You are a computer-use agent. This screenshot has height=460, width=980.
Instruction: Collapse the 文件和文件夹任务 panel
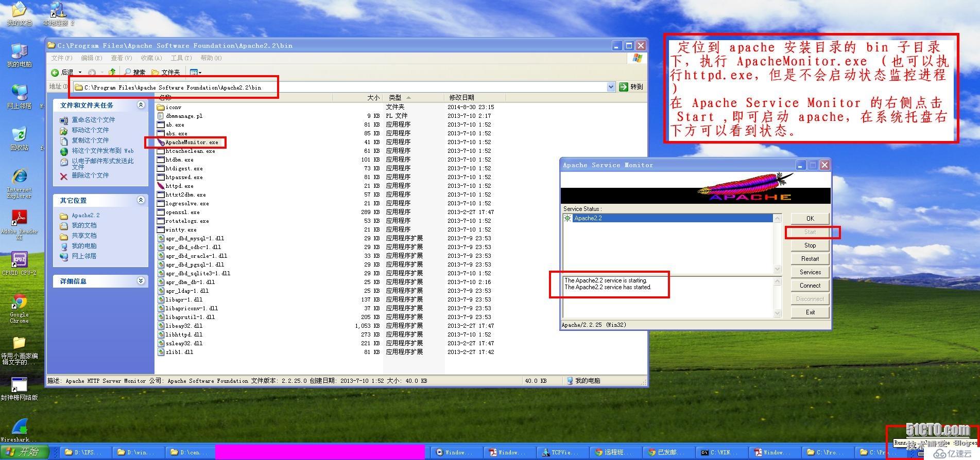[141, 105]
